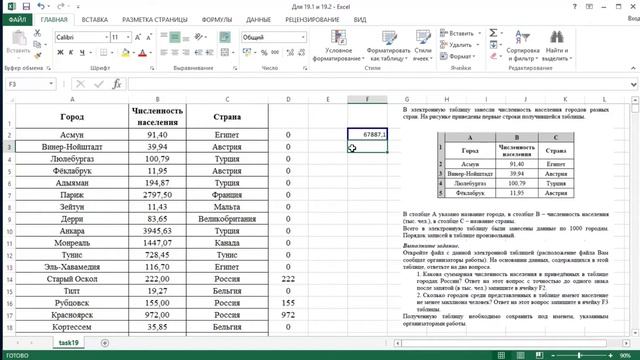
Task: Click the decrease indent icon
Action: (199, 52)
